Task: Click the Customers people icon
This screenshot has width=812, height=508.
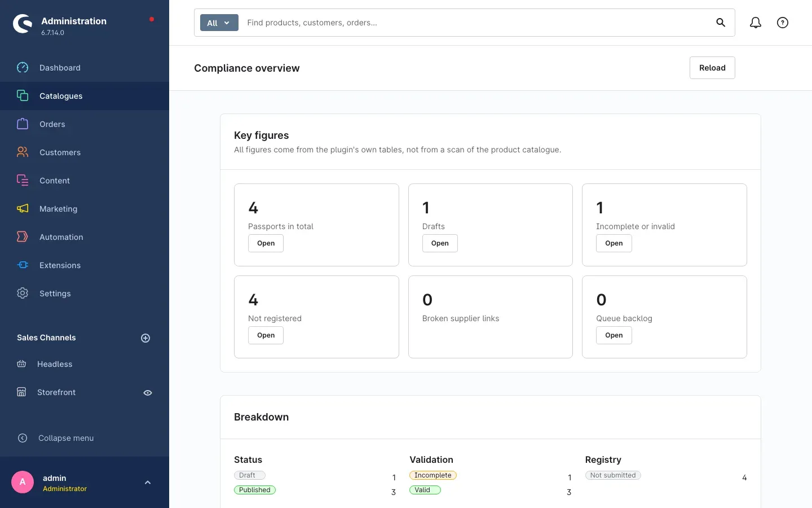Action: pyautogui.click(x=23, y=152)
